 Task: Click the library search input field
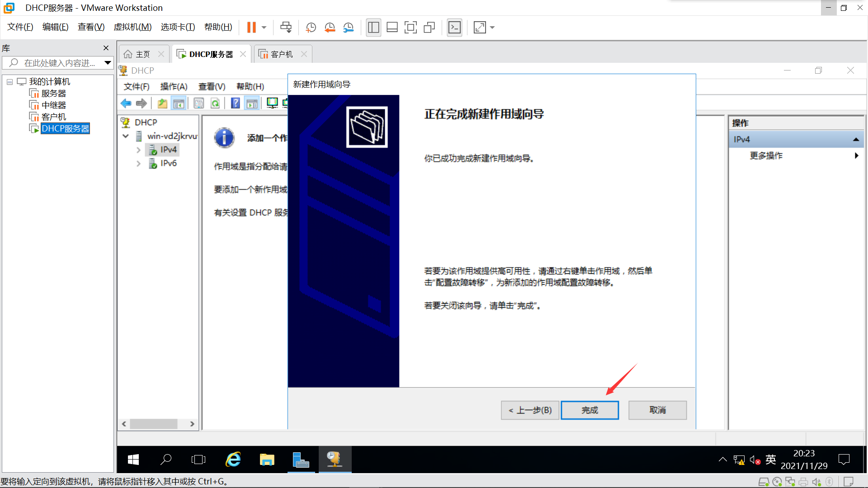coord(59,63)
